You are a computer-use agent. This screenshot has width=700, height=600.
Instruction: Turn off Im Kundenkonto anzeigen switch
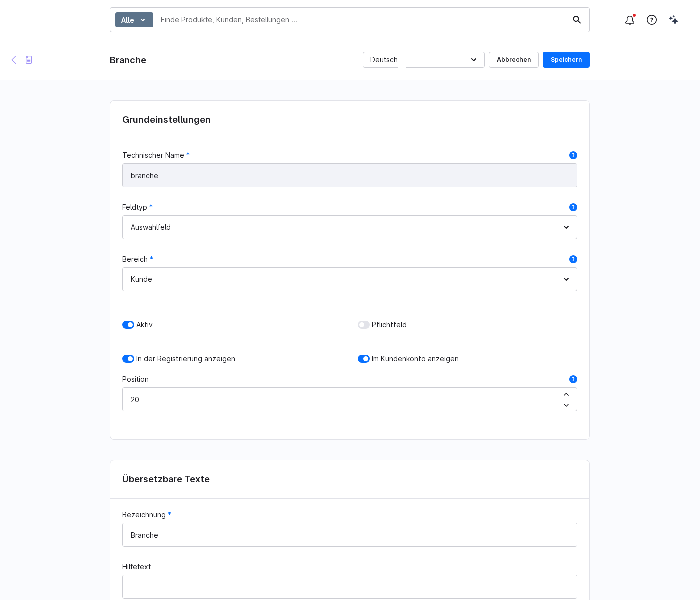364,359
